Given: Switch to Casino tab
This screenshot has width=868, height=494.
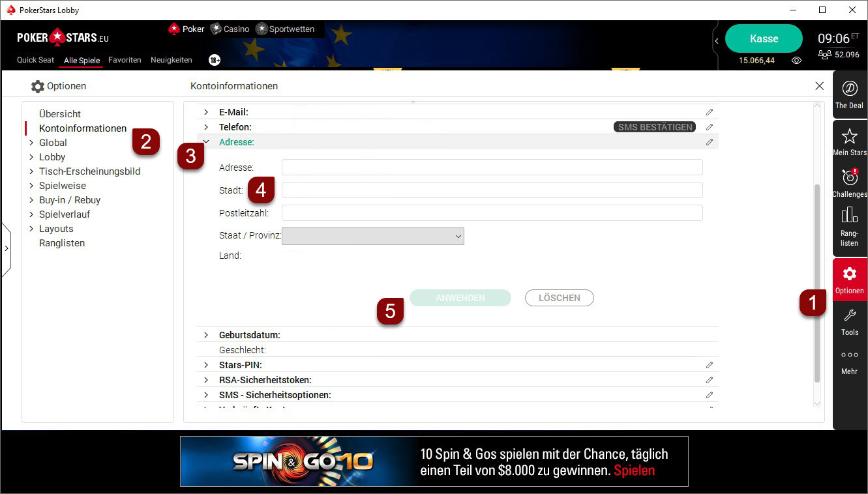Looking at the screenshot, I should (230, 29).
